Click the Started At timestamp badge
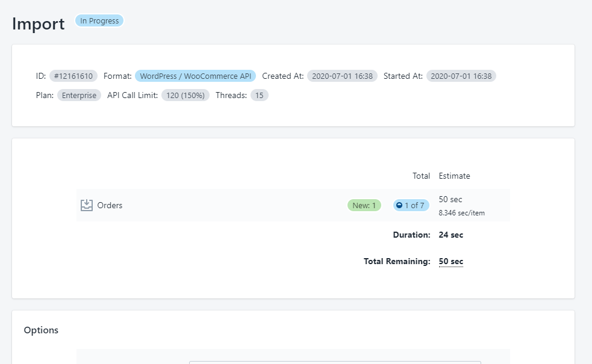This screenshot has width=592, height=364. point(461,76)
